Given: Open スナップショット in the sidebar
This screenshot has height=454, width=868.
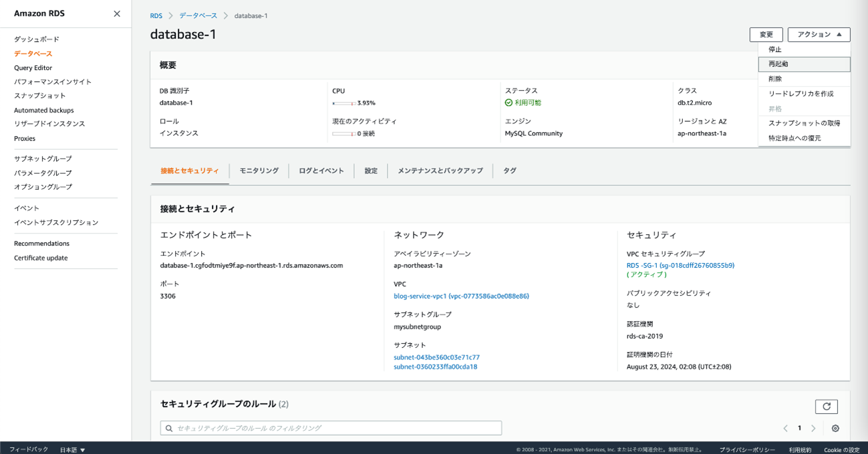Looking at the screenshot, I should pyautogui.click(x=39, y=96).
